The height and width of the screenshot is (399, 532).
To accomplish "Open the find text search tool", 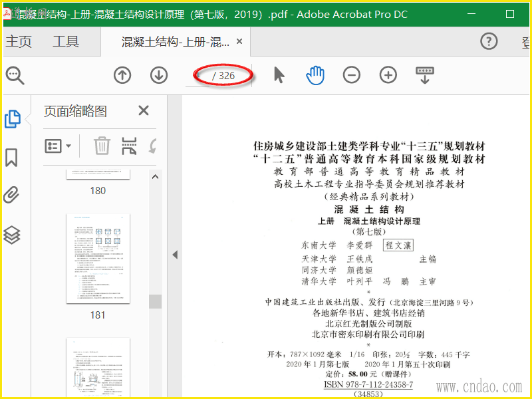I will coord(15,75).
